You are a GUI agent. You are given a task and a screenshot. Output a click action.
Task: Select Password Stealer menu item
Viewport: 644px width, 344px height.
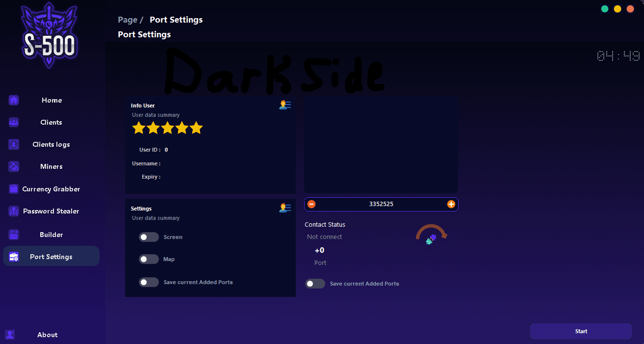(52, 211)
